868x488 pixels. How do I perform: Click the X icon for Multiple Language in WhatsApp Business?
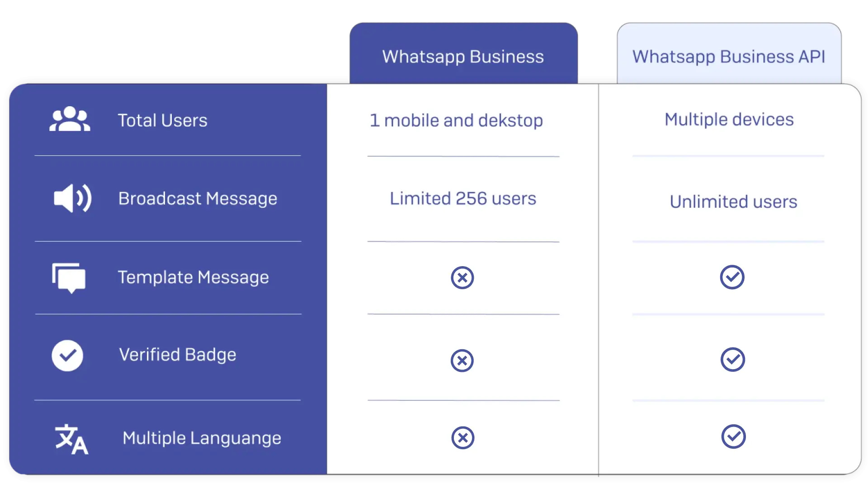[463, 437]
